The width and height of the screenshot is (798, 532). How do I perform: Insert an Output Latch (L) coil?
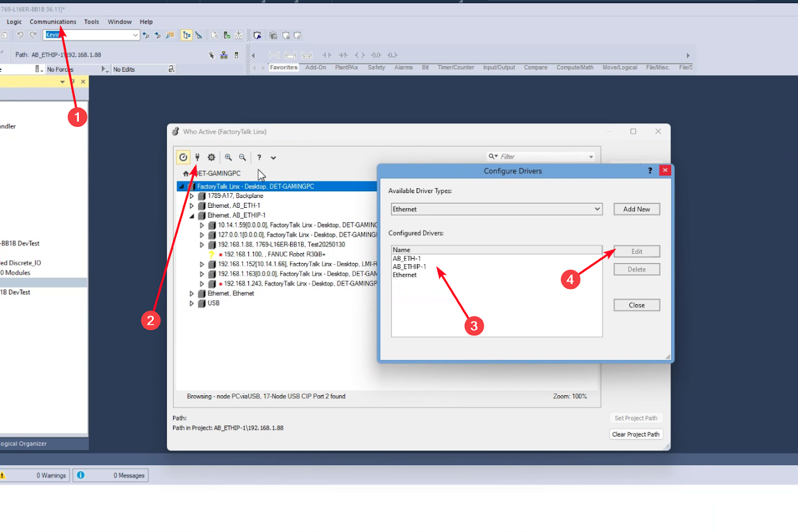click(393, 55)
